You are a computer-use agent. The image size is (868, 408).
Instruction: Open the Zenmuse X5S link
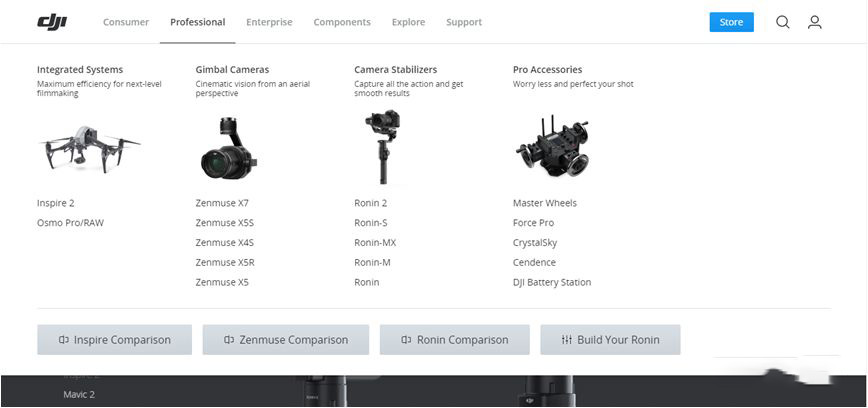pyautogui.click(x=224, y=223)
